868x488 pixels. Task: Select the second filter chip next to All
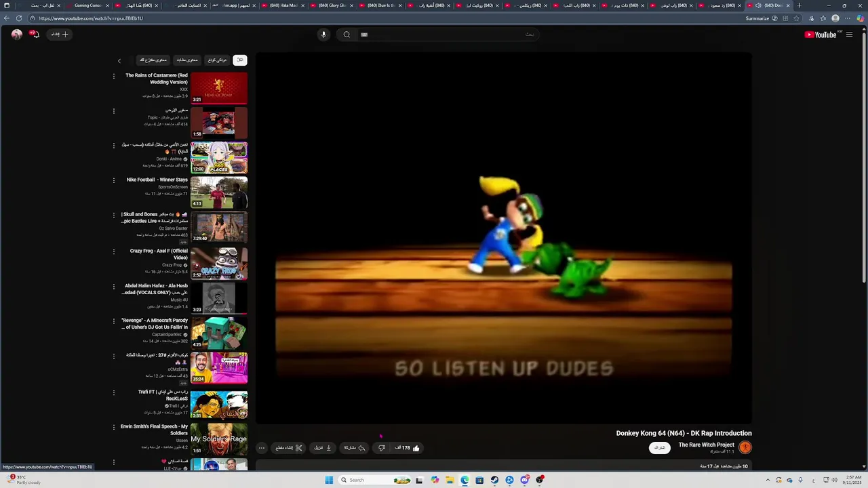217,60
